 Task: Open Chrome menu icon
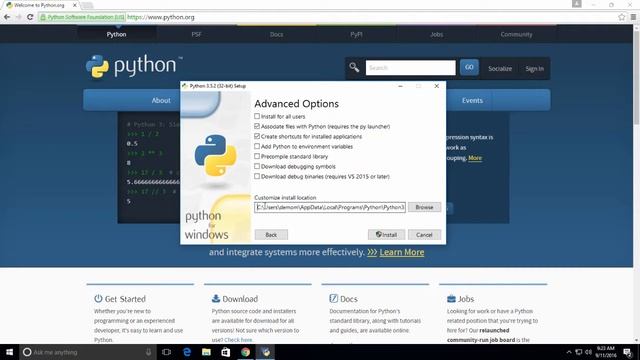(633, 17)
